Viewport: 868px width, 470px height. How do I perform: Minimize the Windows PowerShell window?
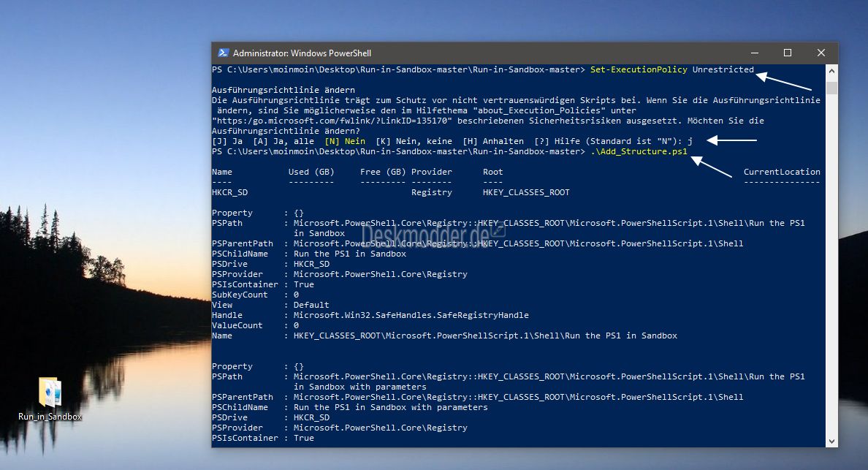[x=755, y=53]
